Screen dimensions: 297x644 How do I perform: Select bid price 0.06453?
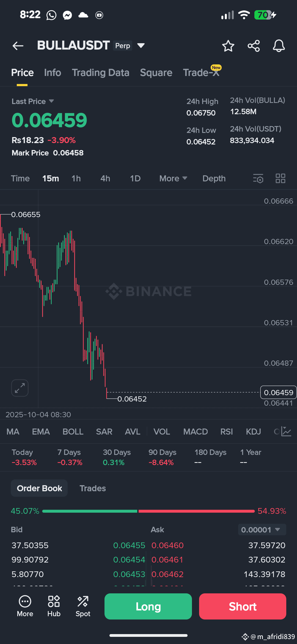click(x=129, y=574)
